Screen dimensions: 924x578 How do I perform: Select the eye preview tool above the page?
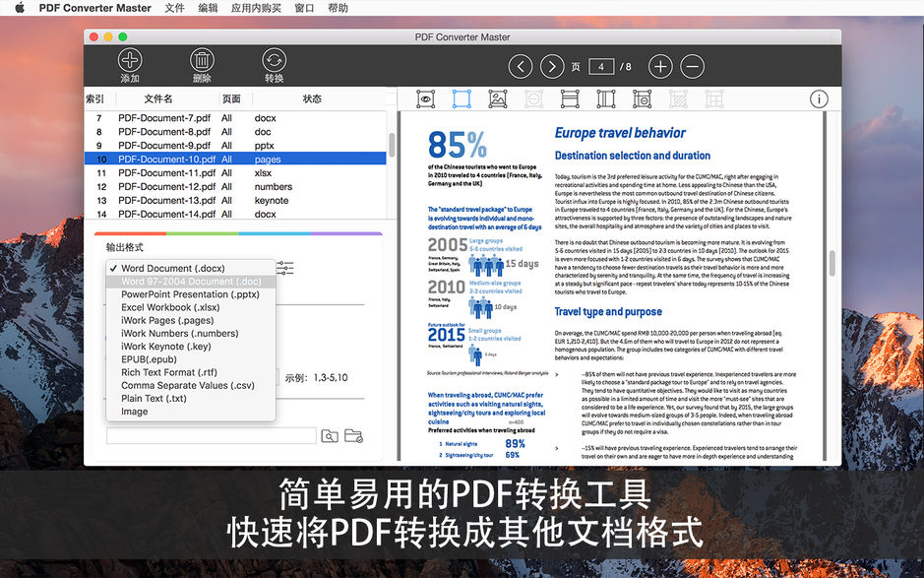click(x=425, y=98)
